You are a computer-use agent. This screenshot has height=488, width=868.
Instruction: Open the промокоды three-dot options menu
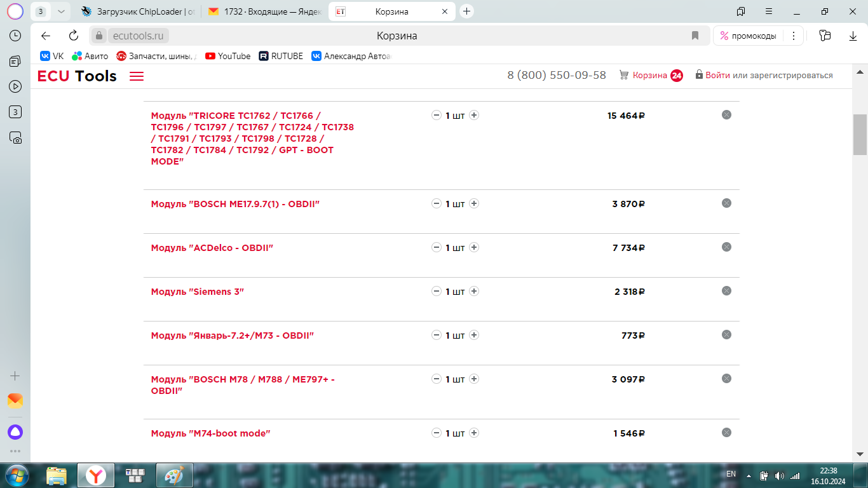(x=794, y=36)
